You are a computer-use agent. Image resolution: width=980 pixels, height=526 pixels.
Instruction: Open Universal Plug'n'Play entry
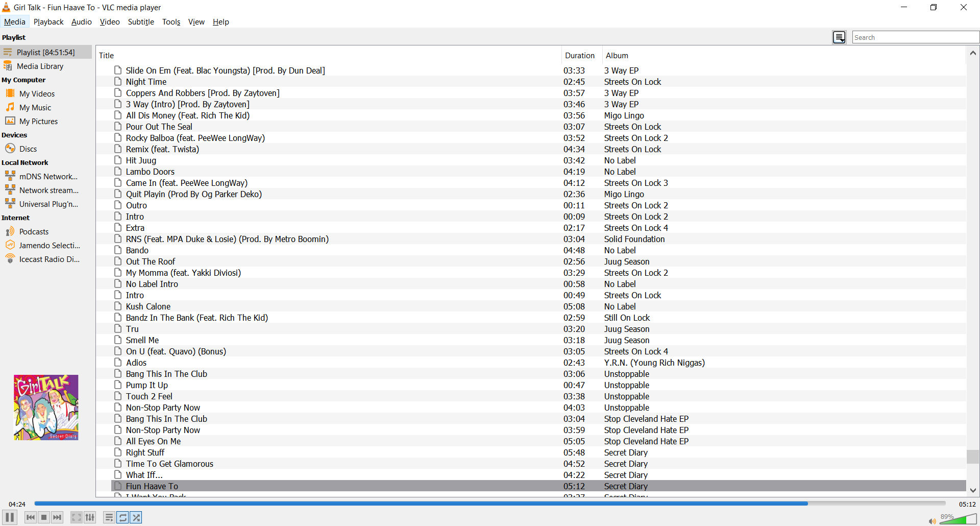(46, 204)
